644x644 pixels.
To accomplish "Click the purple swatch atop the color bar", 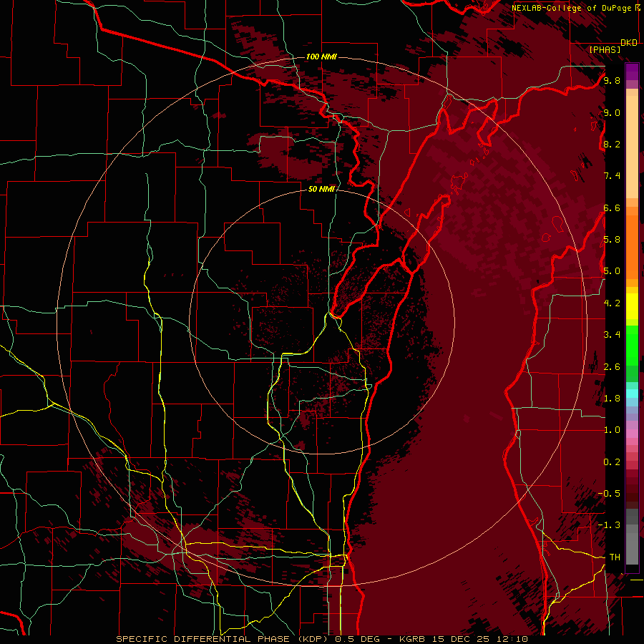I will 632,72.
